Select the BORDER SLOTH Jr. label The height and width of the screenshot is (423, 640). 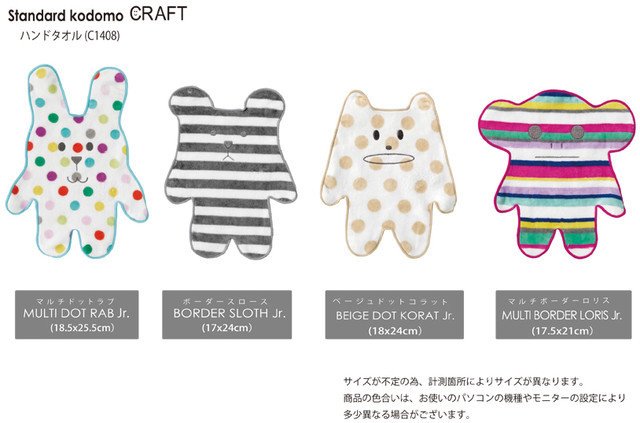[x=227, y=314]
